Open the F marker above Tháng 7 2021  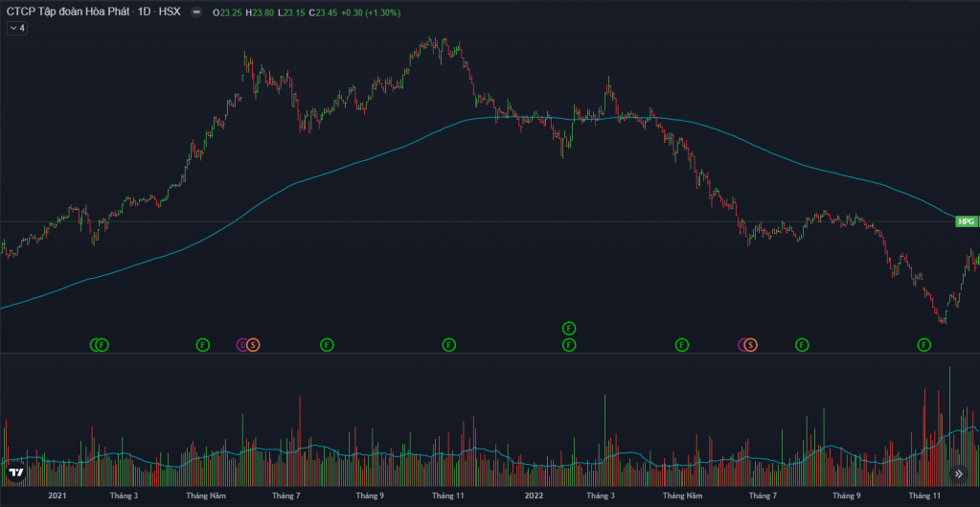(327, 344)
